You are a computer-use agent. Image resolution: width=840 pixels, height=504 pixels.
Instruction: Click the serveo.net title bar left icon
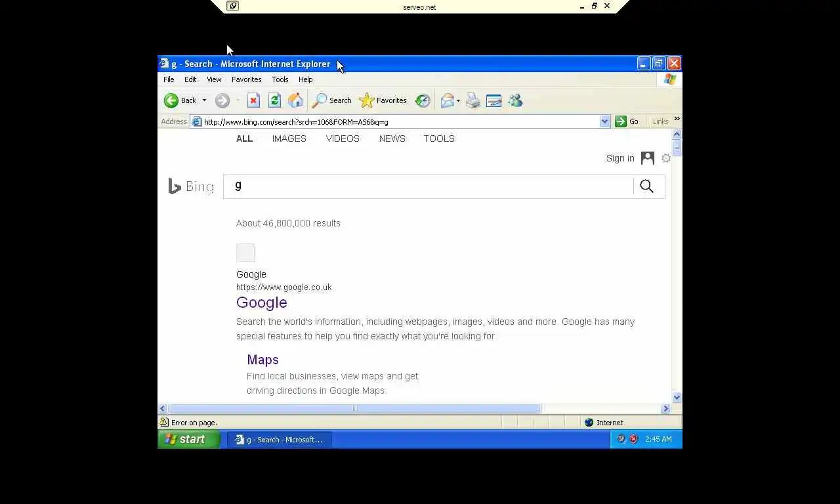click(232, 6)
